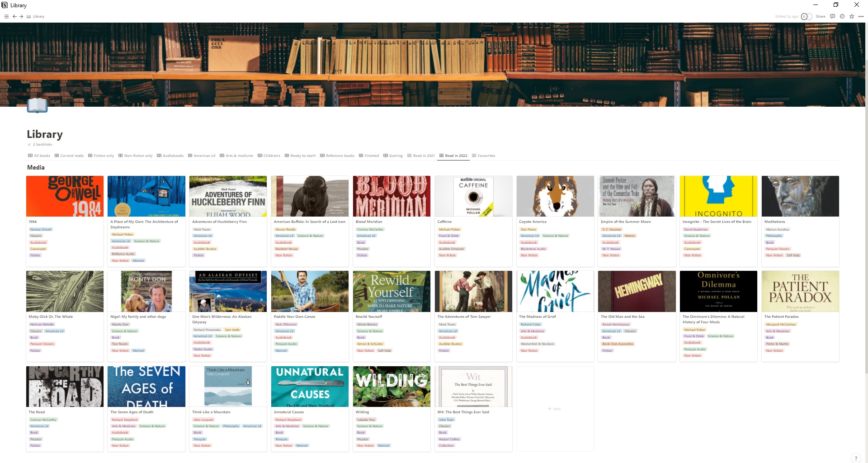Open the Incognito book cover
The height and width of the screenshot is (463, 868).
[x=718, y=196]
